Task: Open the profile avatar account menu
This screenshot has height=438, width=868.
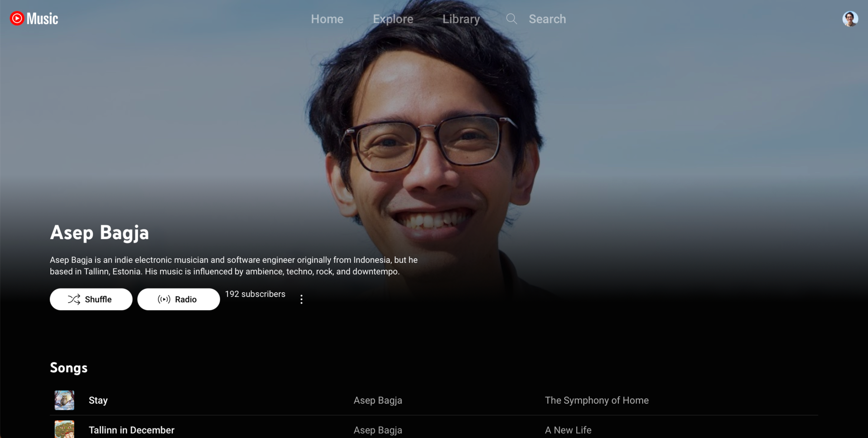Action: pos(850,19)
